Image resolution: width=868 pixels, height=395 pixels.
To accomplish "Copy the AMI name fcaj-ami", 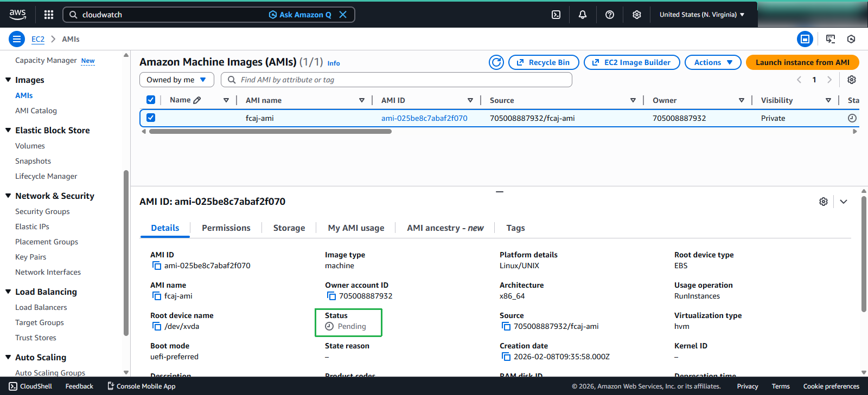I will point(157,296).
